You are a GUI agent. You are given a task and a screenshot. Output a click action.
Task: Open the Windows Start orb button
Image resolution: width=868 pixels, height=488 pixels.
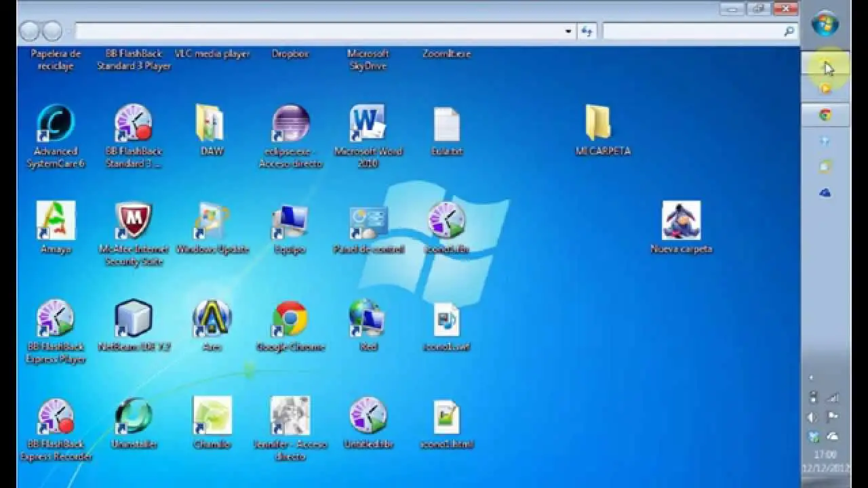[x=825, y=25]
